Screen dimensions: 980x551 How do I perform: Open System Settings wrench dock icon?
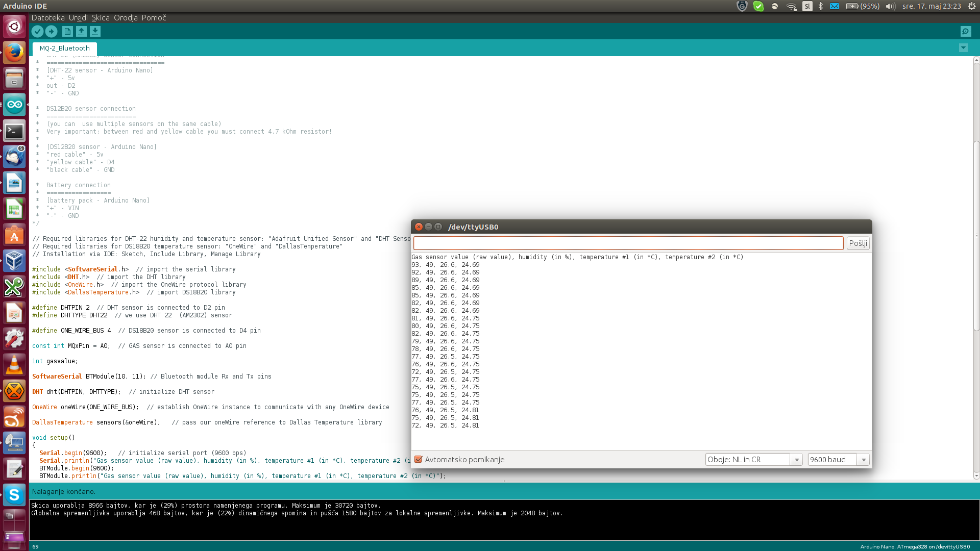pos(14,339)
